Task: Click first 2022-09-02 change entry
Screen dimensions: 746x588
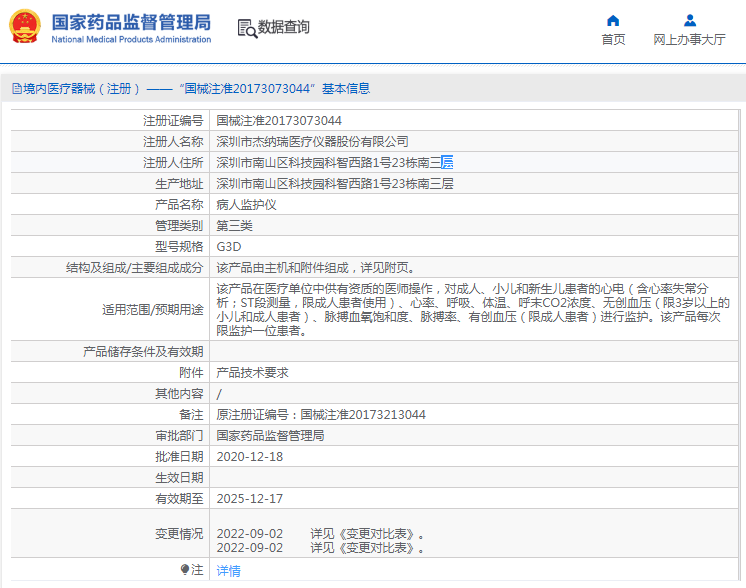Action: (x=321, y=534)
